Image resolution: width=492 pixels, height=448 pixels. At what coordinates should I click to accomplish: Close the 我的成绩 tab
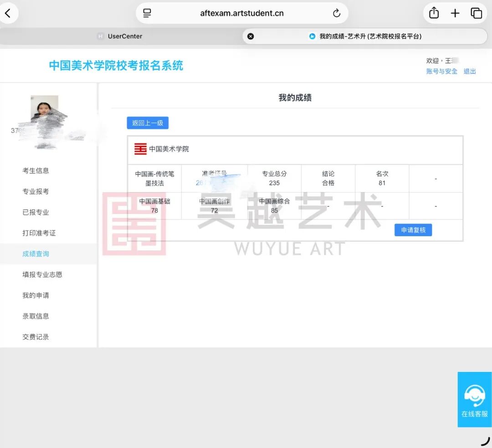click(x=251, y=36)
